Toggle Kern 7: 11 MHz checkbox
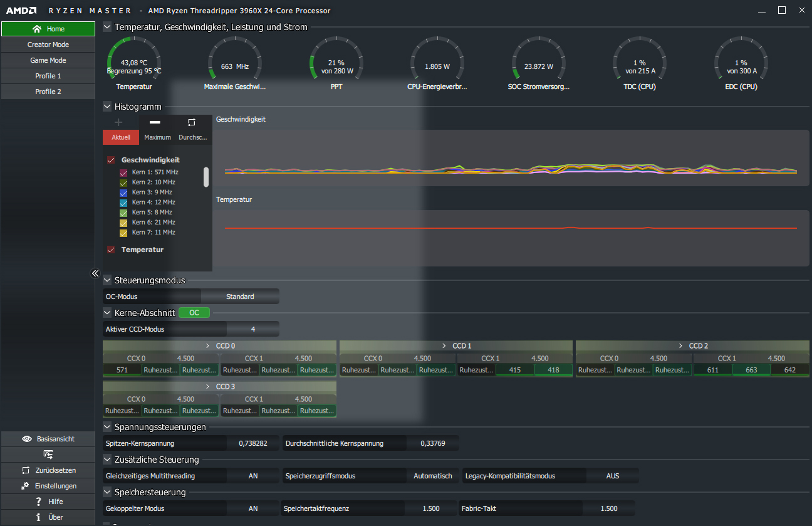Viewport: 812px width, 526px height. pos(123,233)
